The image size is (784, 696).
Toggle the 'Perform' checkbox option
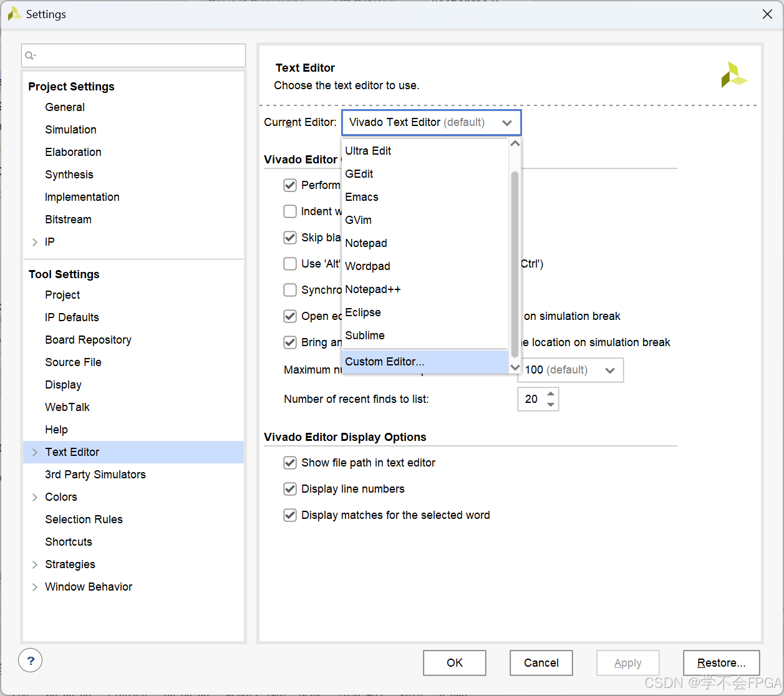290,185
